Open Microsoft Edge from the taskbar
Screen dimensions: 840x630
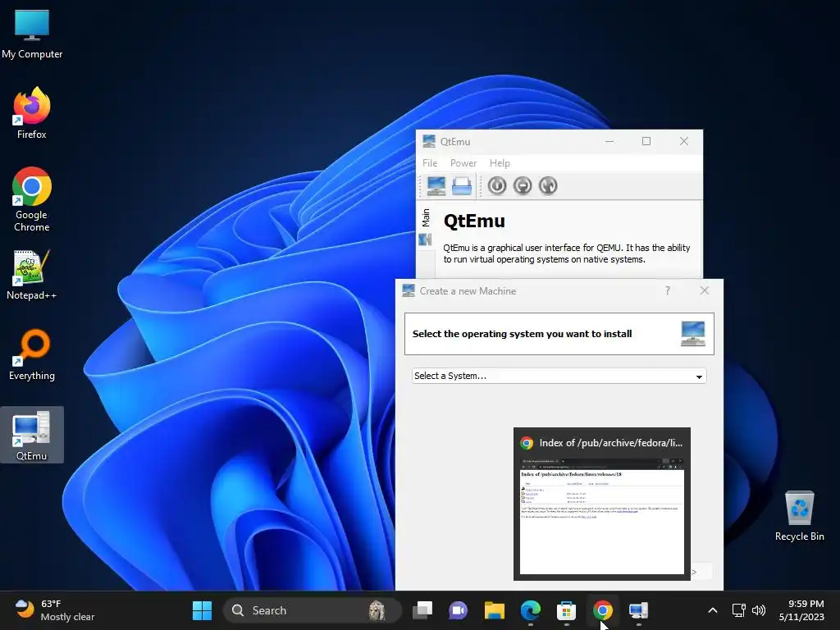tap(531, 610)
